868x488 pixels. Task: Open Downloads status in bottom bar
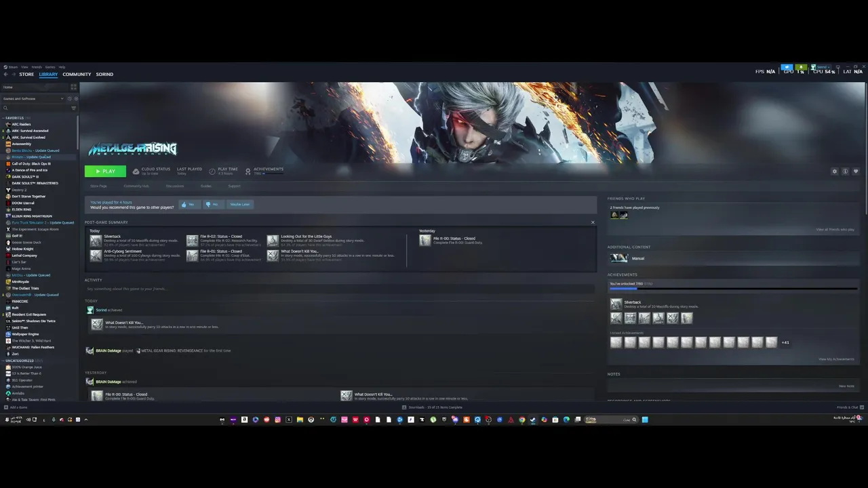point(432,407)
